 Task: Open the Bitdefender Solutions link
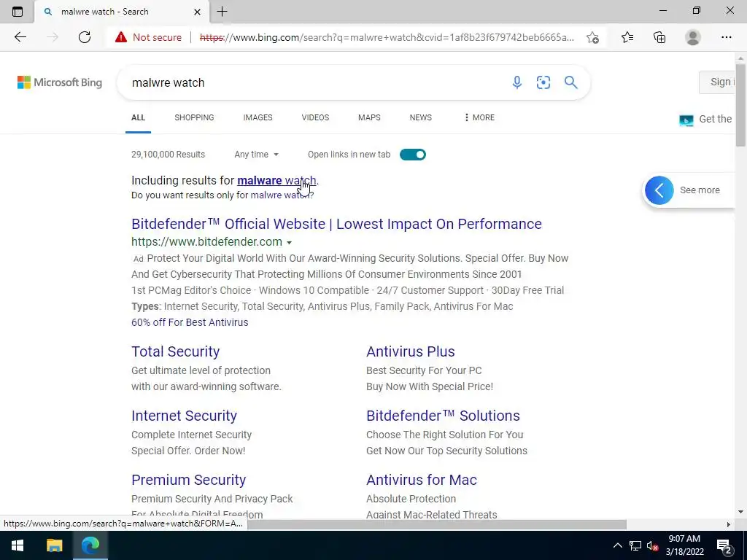pos(443,416)
